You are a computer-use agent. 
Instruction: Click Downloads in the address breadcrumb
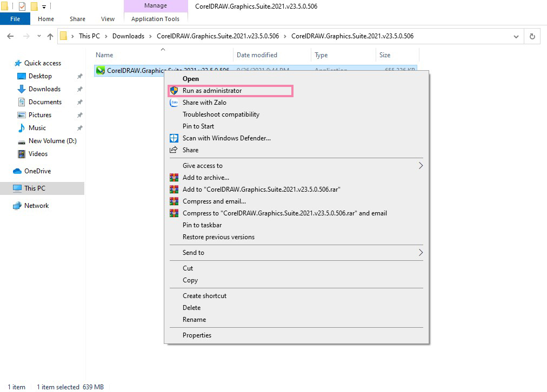pyautogui.click(x=129, y=36)
